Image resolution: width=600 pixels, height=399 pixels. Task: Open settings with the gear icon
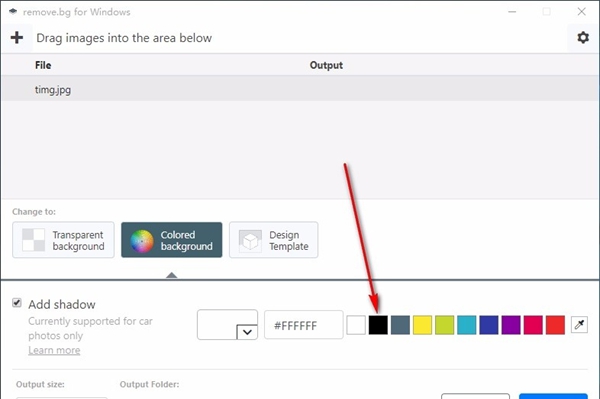click(x=583, y=37)
